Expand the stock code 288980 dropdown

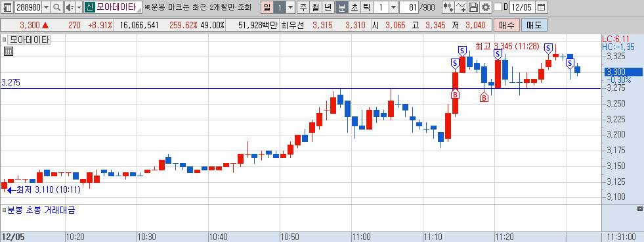click(x=46, y=7)
